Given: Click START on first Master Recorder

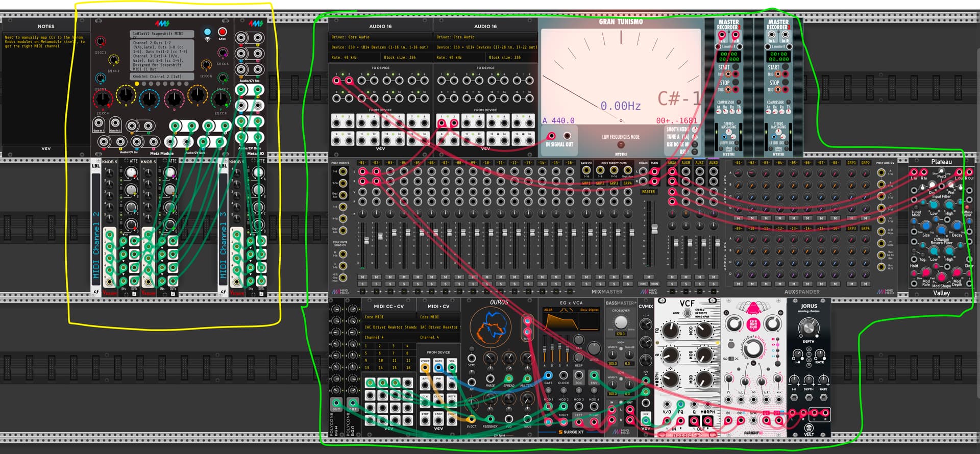Looking at the screenshot, I should pos(736,67).
